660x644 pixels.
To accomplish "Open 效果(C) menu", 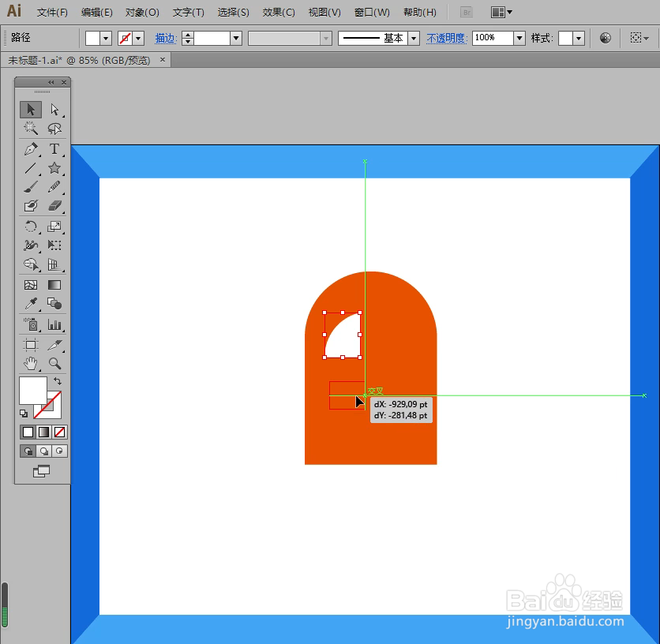I will (278, 12).
